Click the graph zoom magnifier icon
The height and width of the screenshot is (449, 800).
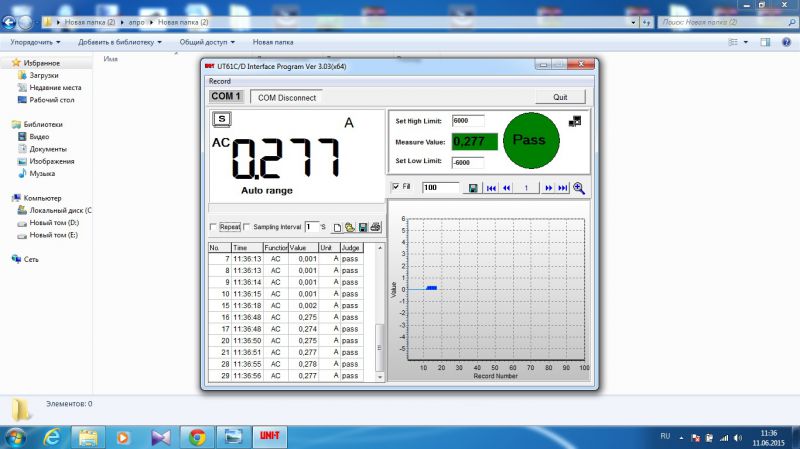click(x=578, y=188)
